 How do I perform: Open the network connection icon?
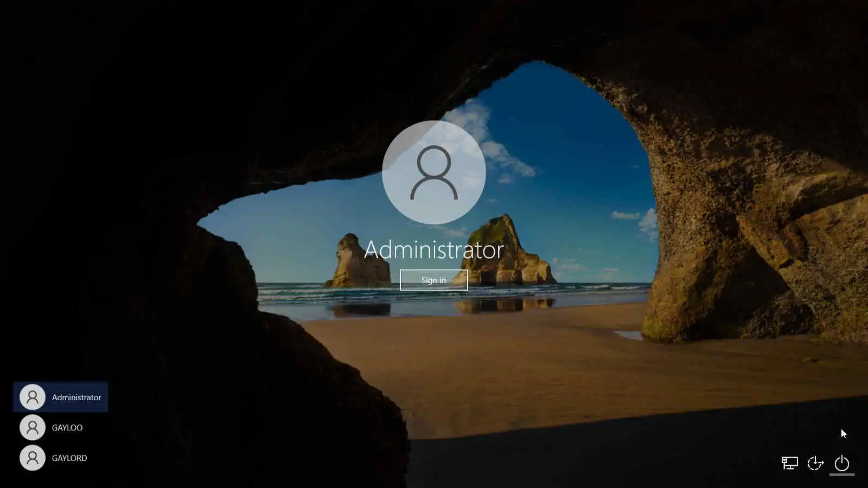coord(789,463)
